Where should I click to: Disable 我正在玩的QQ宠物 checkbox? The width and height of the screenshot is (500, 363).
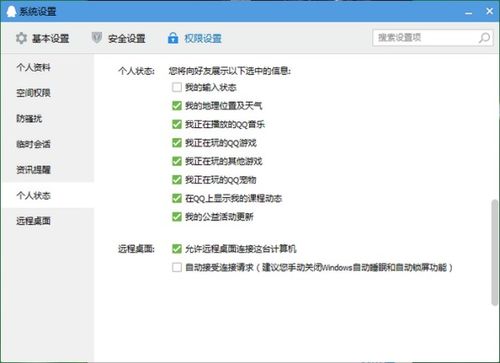point(177,180)
